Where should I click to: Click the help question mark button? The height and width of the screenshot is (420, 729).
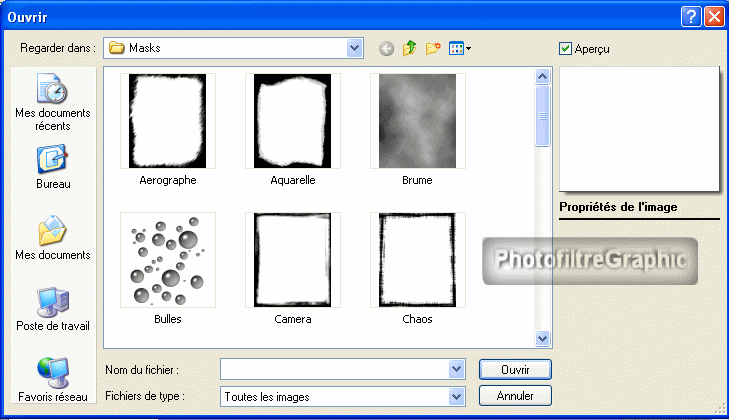[692, 16]
